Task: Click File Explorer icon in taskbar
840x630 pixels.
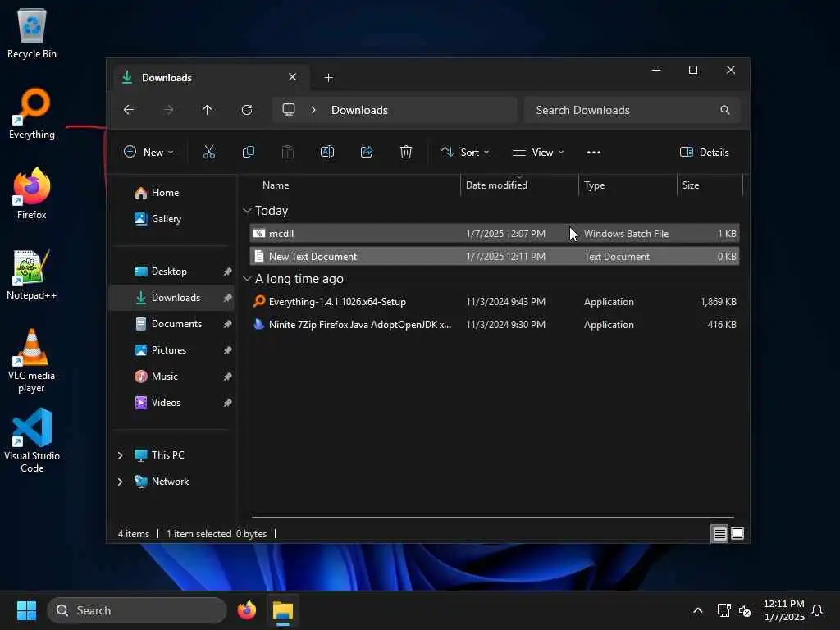Action: [x=283, y=610]
